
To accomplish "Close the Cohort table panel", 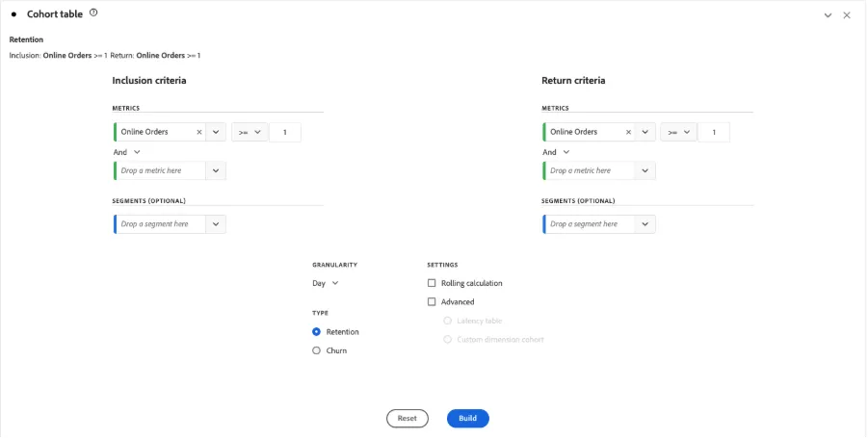I will click(x=847, y=15).
